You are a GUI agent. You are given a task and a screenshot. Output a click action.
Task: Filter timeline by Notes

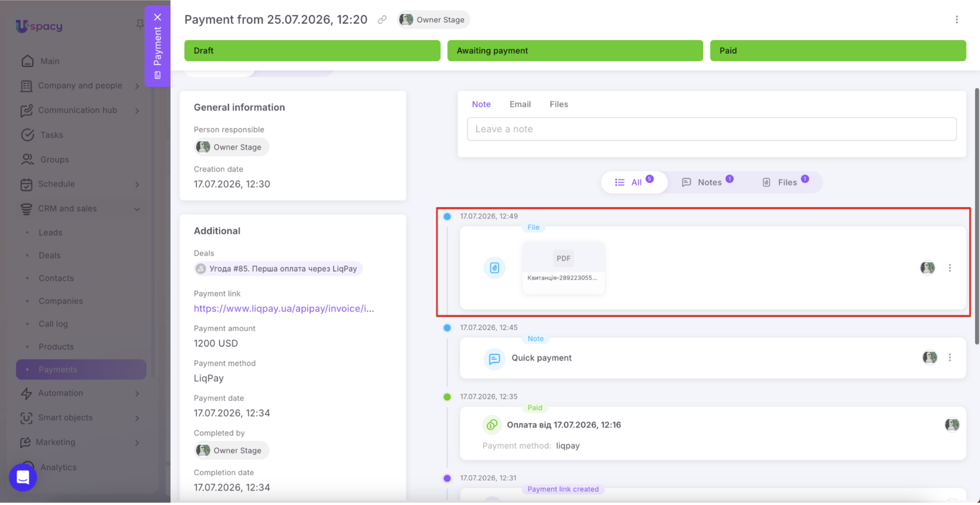[707, 182]
